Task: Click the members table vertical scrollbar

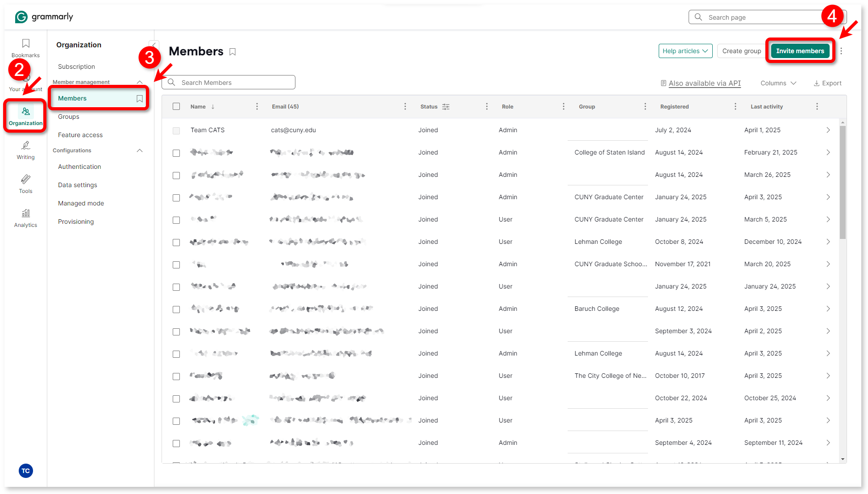Action: [x=843, y=182]
